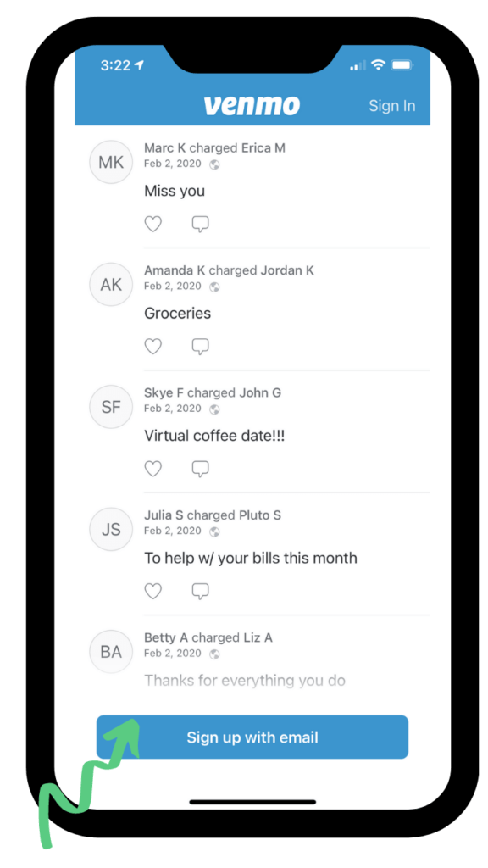
Task: Tap the Sign In link
Action: coord(391,106)
